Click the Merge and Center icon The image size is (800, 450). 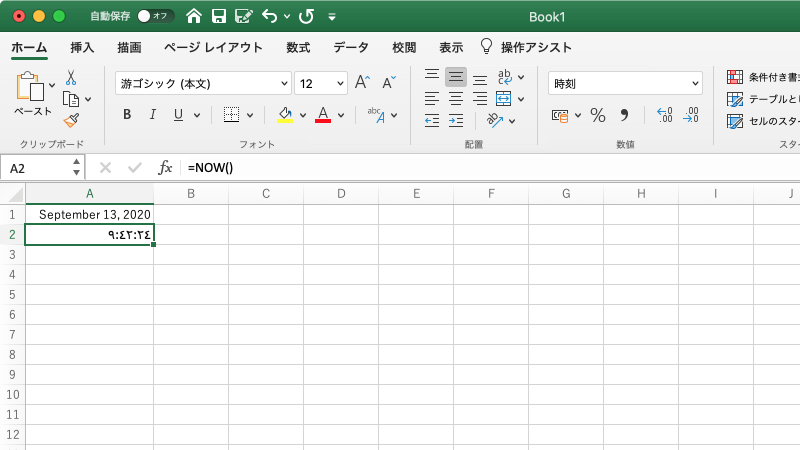[504, 99]
